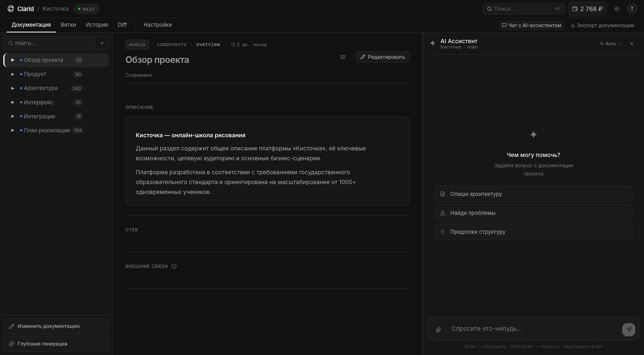The width and height of the screenshot is (644, 355).
Task: Click the send message icon in chat
Action: pyautogui.click(x=629, y=330)
